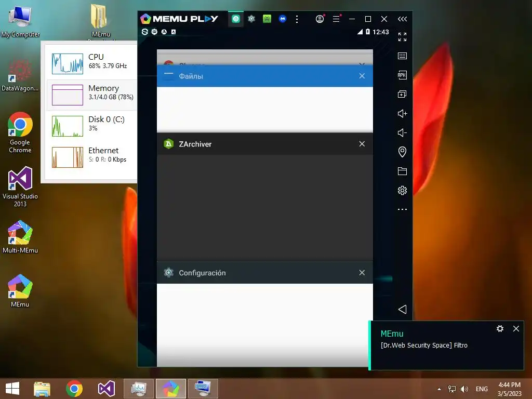This screenshot has height=399, width=532.
Task: Click the MEmu Play logo
Action: point(179,19)
